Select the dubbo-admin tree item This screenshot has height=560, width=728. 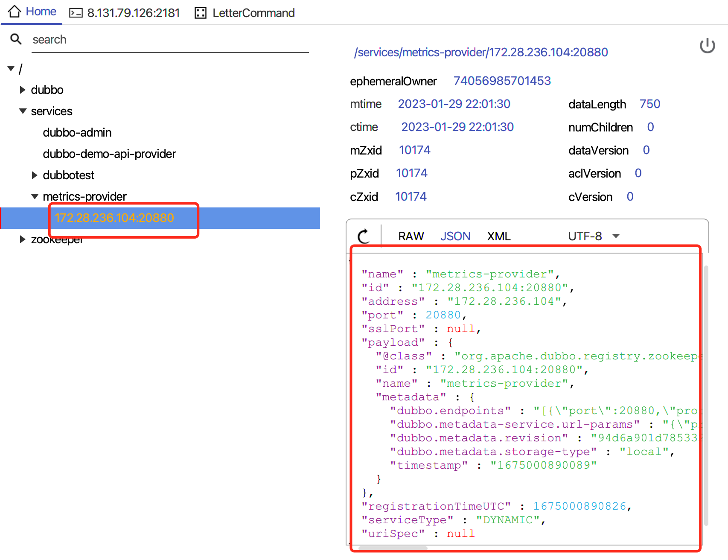pos(77,132)
